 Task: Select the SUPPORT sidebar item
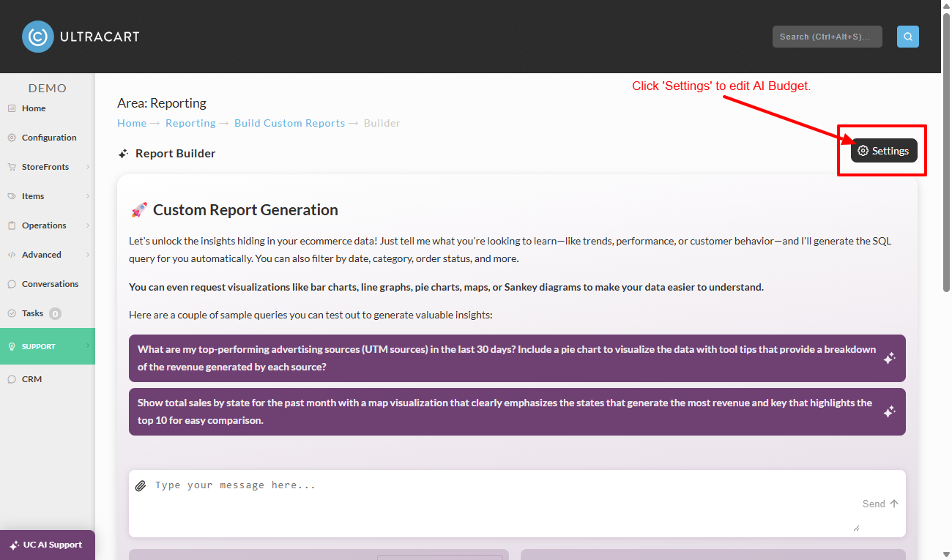click(48, 346)
